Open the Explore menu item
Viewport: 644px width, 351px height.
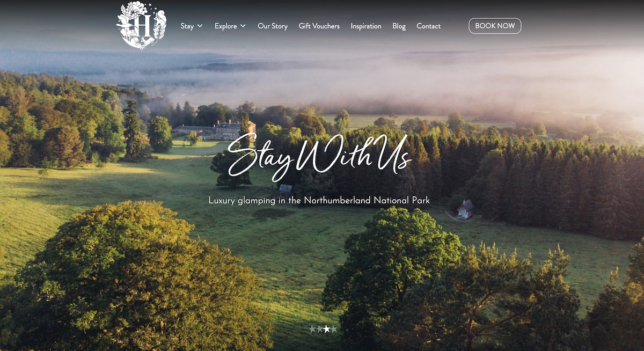pos(225,26)
